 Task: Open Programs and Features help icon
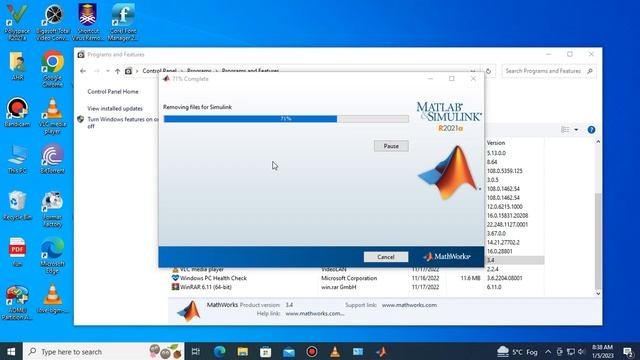tap(591, 130)
